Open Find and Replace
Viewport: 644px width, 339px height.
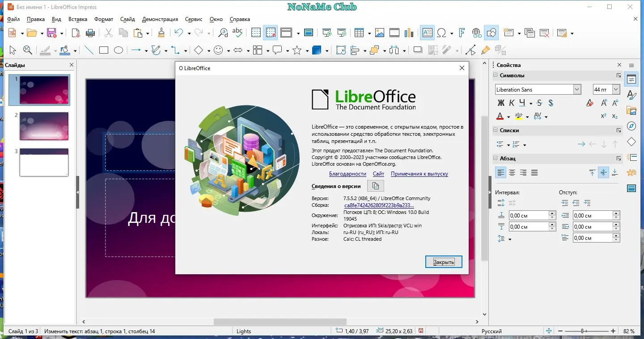[x=223, y=33]
